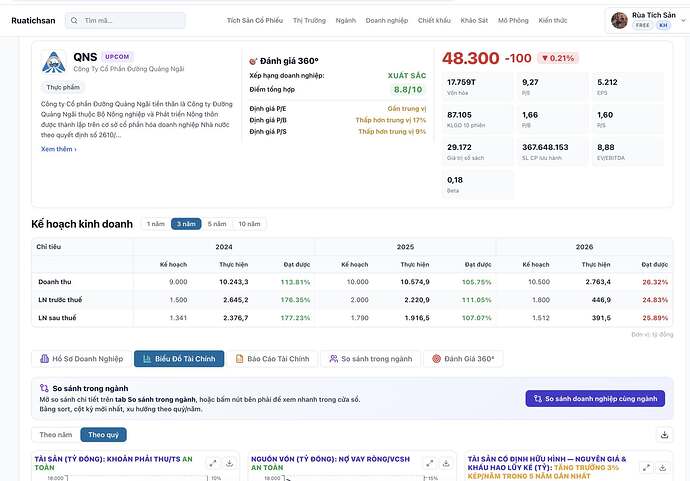Open the Biểu Đồ Tài Chính tab
The height and width of the screenshot is (481, 690).
[179, 359]
